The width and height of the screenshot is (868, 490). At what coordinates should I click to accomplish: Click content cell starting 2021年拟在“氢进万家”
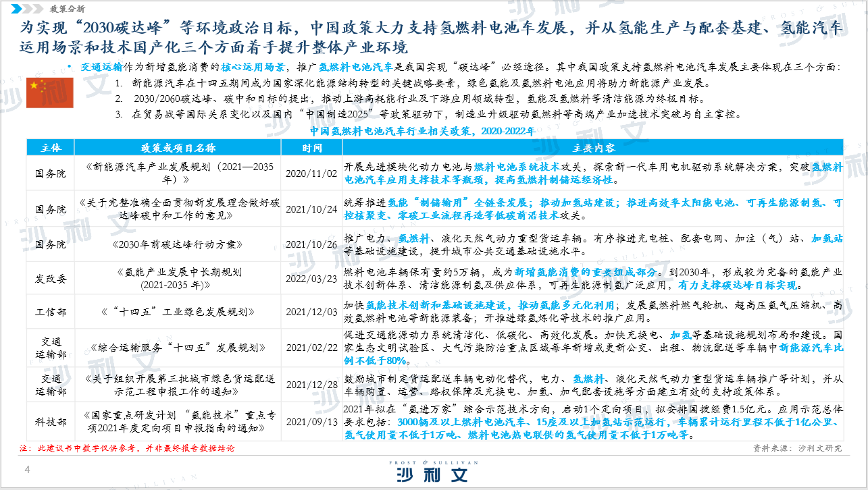point(593,422)
